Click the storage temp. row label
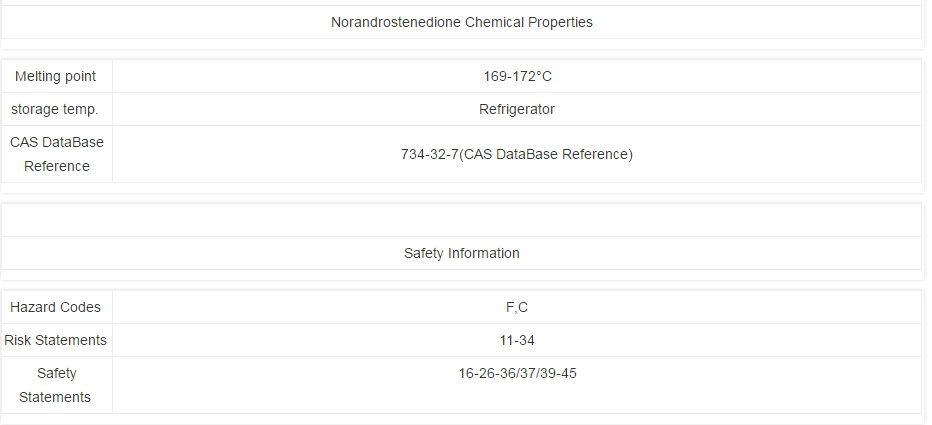Viewport: 932px width, 425px height. pos(56,109)
